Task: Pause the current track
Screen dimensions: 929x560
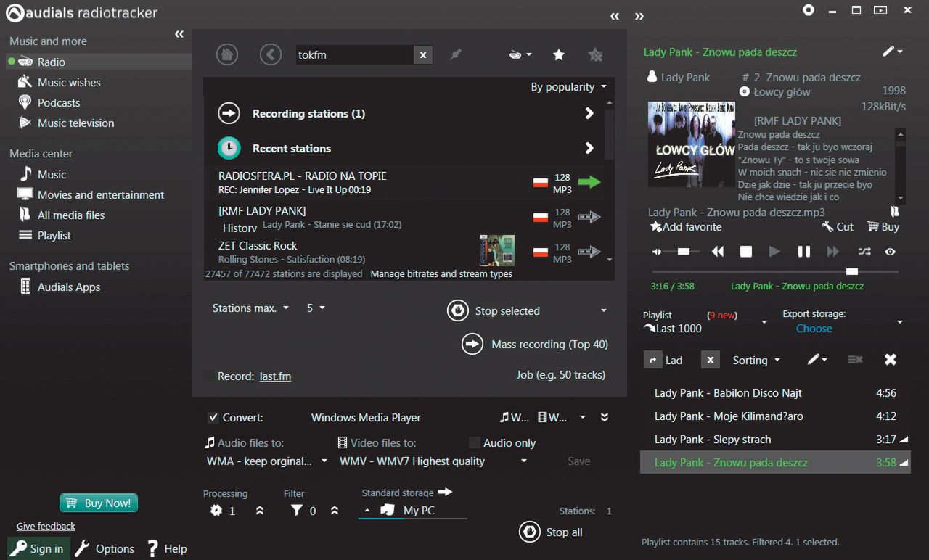Action: click(x=804, y=251)
